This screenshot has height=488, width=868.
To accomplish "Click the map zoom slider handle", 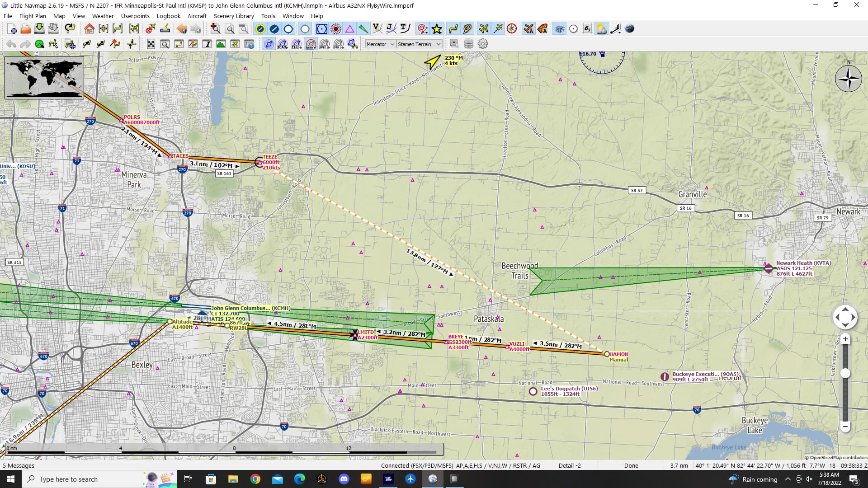I will point(845,373).
